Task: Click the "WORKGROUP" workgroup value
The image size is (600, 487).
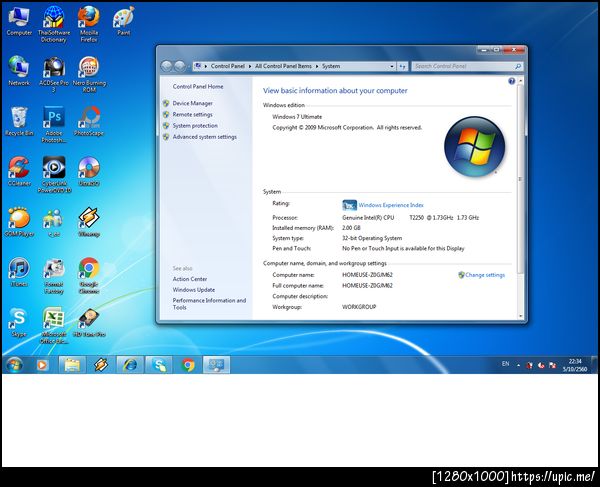Action: pos(359,307)
